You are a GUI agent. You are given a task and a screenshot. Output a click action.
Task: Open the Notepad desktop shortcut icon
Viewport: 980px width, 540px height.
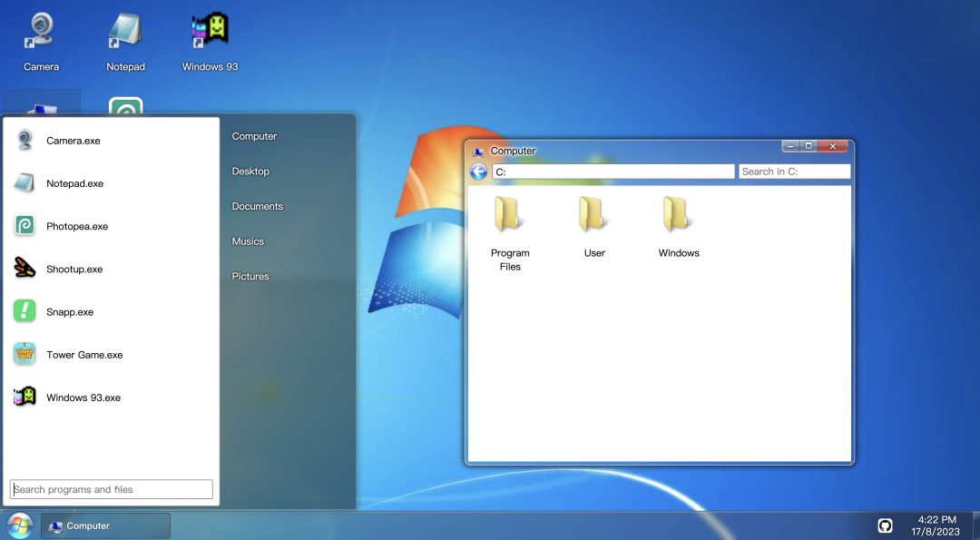pyautogui.click(x=125, y=30)
